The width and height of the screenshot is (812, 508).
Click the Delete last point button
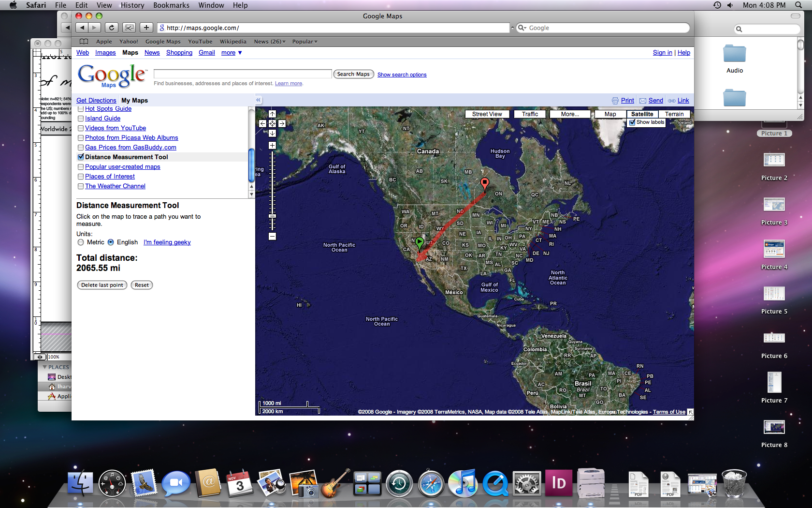click(102, 285)
